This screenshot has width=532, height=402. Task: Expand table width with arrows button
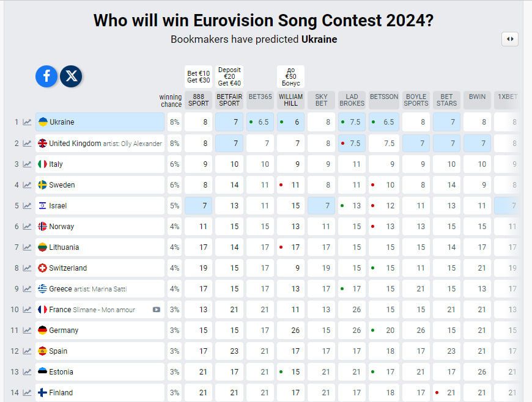click(509, 39)
